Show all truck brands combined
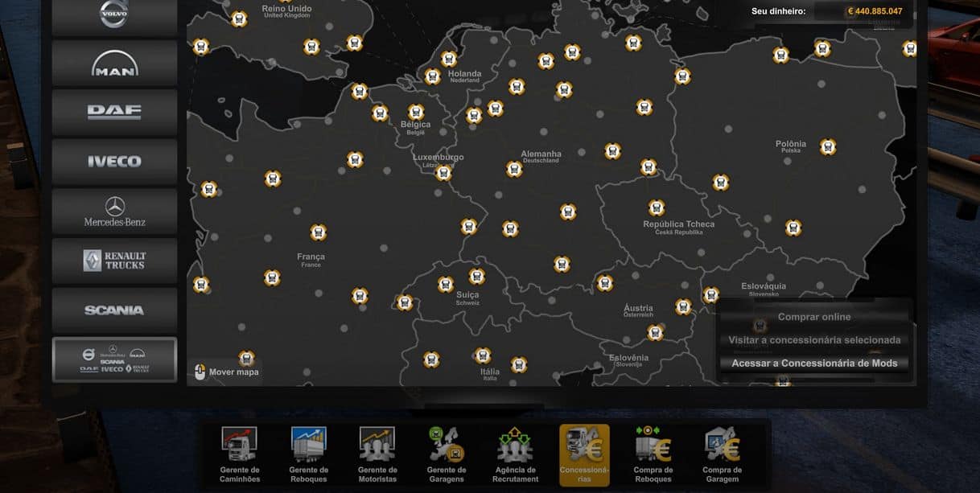The image size is (980, 493). tap(114, 359)
